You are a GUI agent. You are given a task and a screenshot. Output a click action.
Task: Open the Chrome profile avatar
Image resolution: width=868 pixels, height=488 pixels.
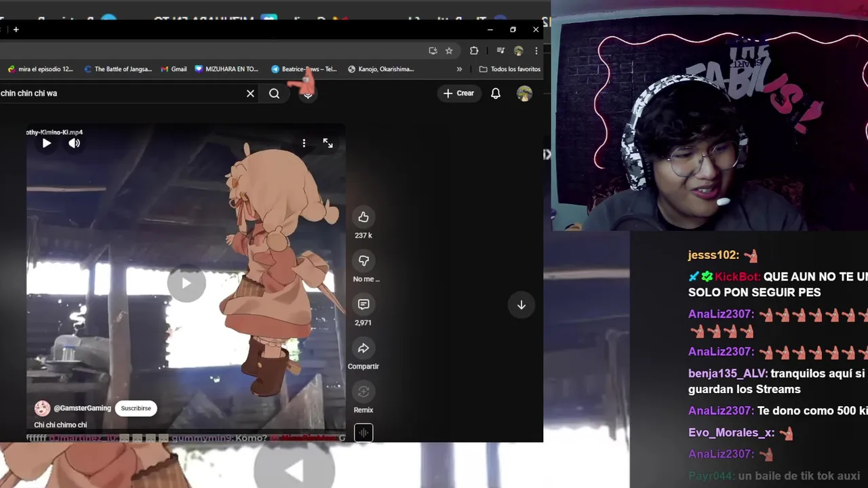coord(519,51)
